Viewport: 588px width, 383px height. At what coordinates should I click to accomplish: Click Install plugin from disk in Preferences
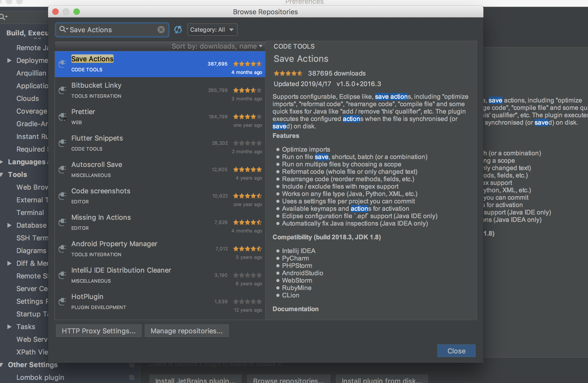[382, 379]
